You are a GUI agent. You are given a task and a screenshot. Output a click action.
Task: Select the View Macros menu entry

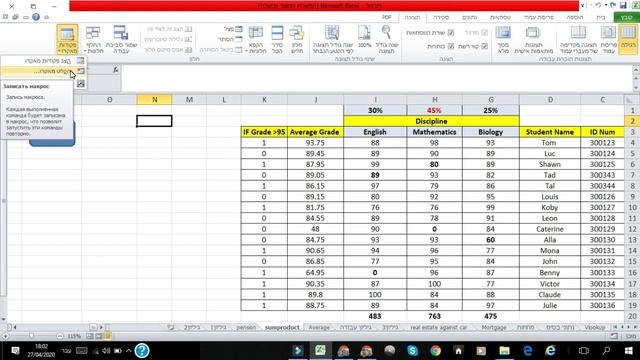tap(43, 60)
